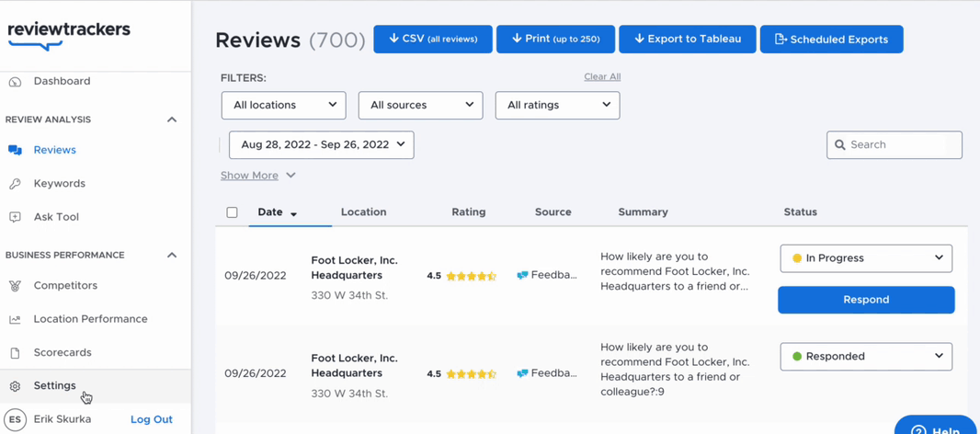Open the All sources filter dropdown

pyautogui.click(x=421, y=105)
